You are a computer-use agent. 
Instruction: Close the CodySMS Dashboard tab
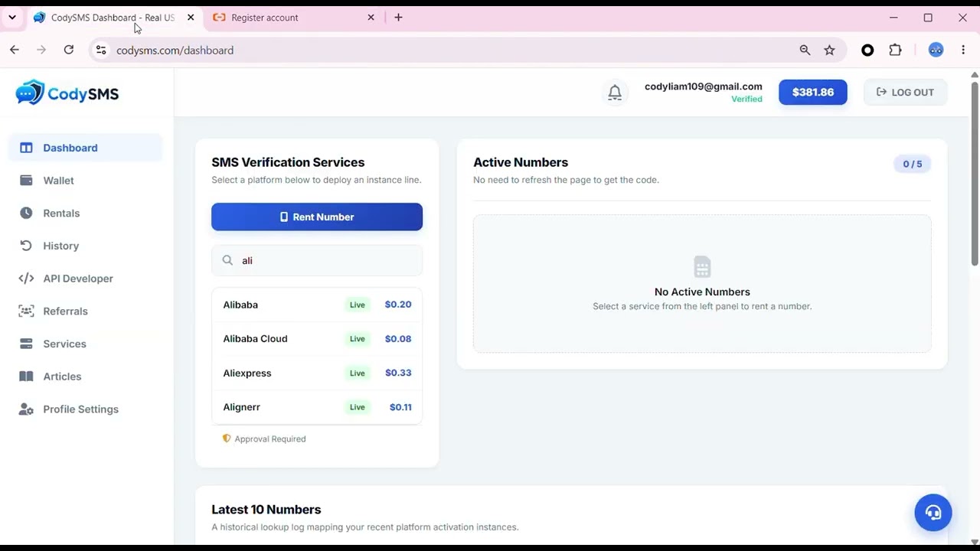click(x=191, y=17)
